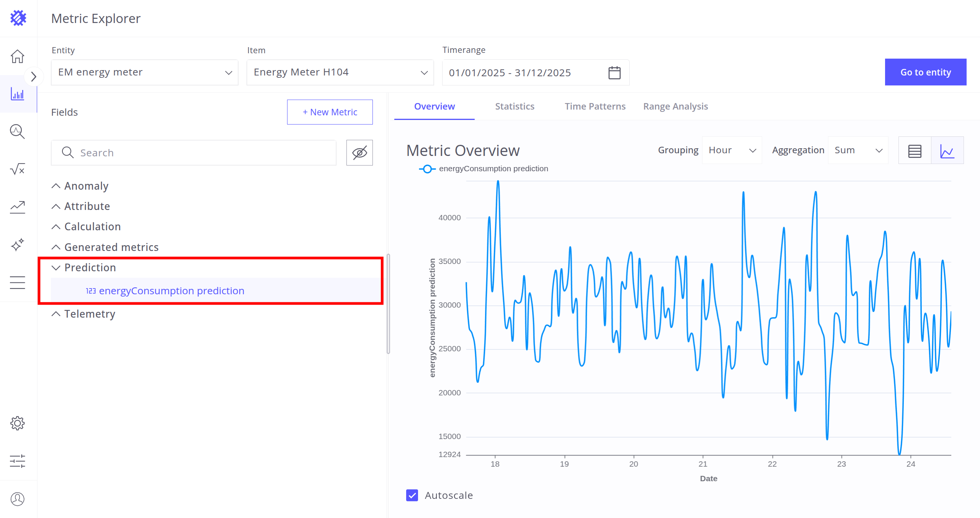Screen dimensions: 980x518
Task: Click the AI sparkles sidebar icon
Action: [x=18, y=244]
